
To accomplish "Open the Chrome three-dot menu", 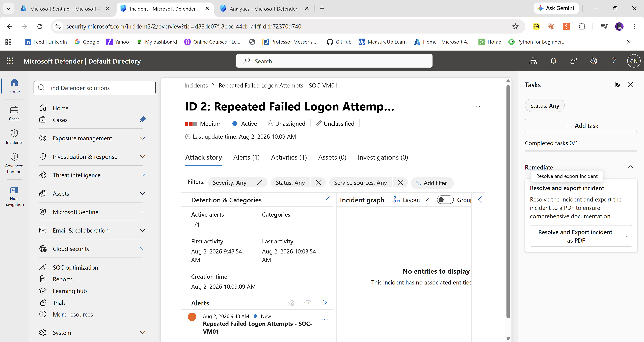I will 634,26.
